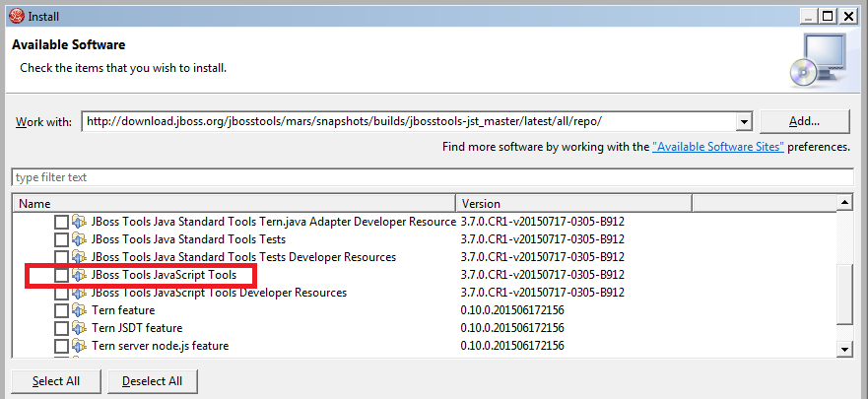
Task: Focus the type filter text field
Action: point(430,177)
